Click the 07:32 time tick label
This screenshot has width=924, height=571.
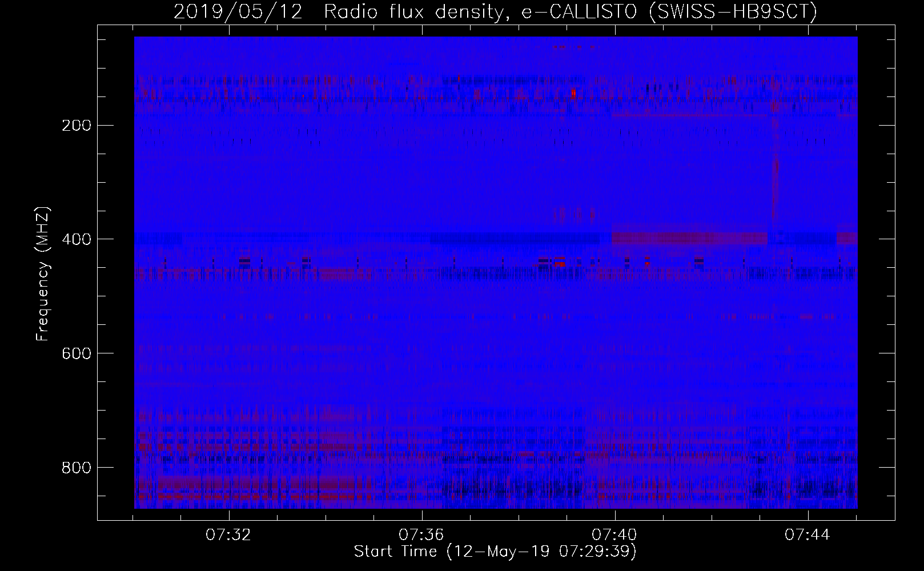pos(229,535)
